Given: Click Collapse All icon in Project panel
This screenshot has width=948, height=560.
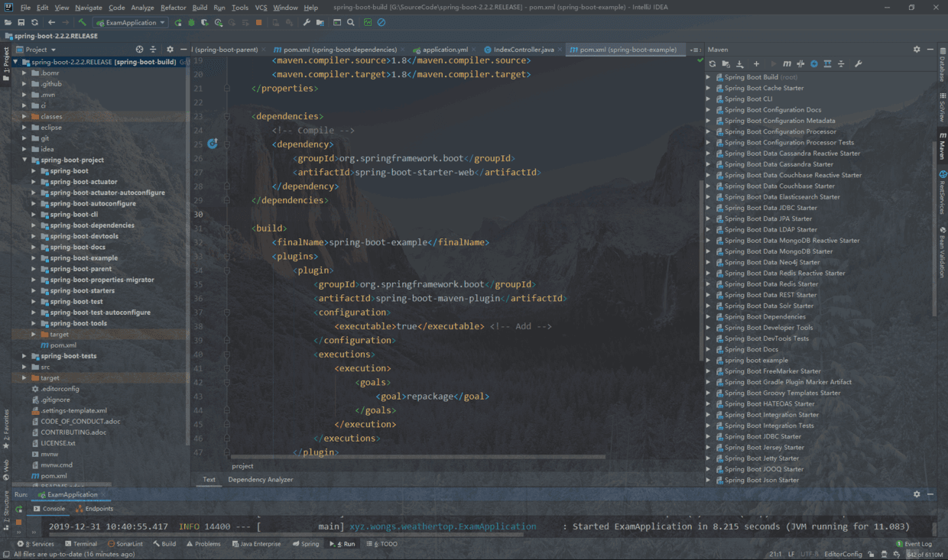Looking at the screenshot, I should coord(153,49).
